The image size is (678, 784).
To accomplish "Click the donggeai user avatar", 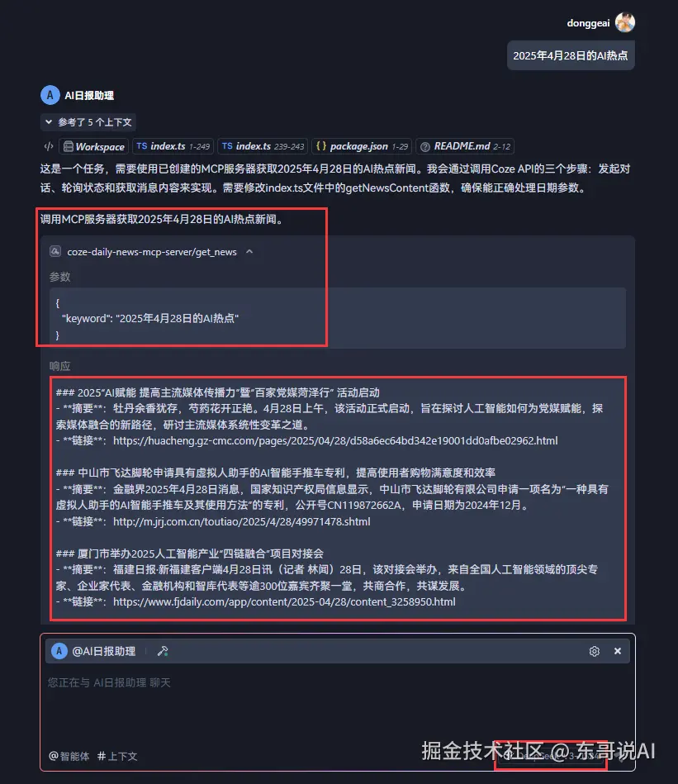I will (625, 22).
